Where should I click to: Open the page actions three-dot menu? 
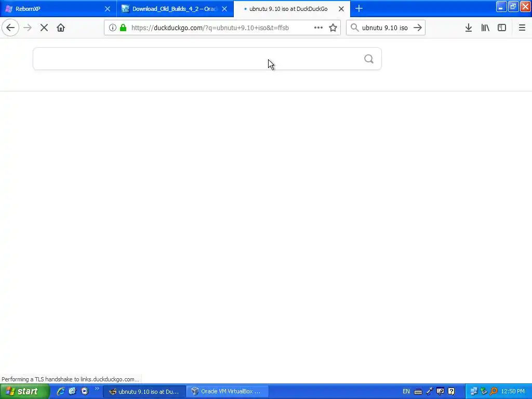click(318, 28)
